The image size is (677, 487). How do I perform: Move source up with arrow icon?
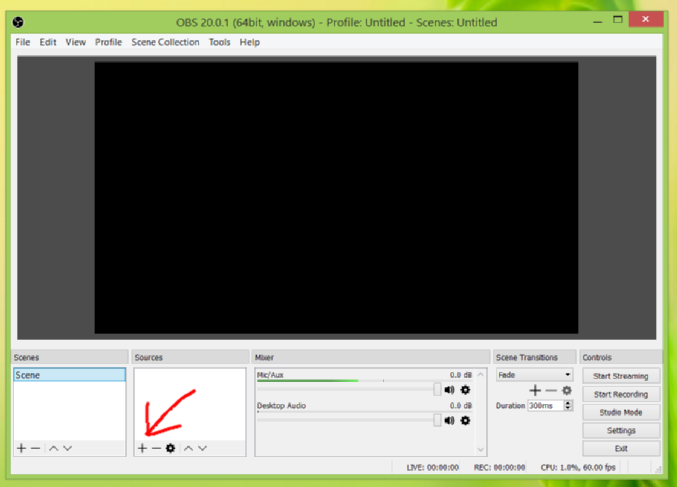(x=188, y=448)
